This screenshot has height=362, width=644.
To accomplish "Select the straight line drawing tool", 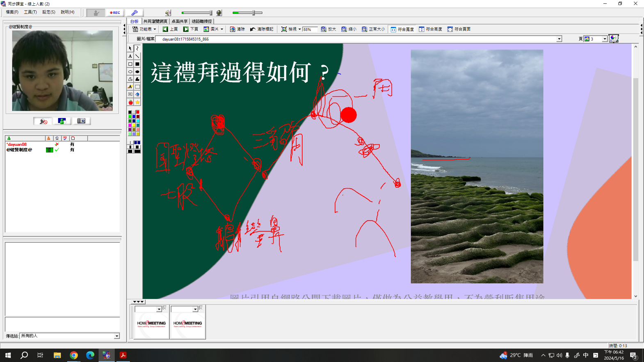I will point(137,56).
